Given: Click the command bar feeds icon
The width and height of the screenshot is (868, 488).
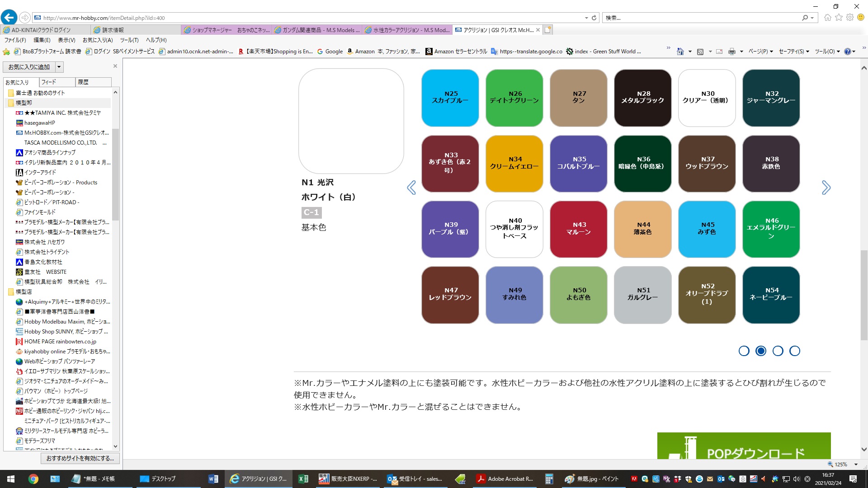Looking at the screenshot, I should coord(700,52).
